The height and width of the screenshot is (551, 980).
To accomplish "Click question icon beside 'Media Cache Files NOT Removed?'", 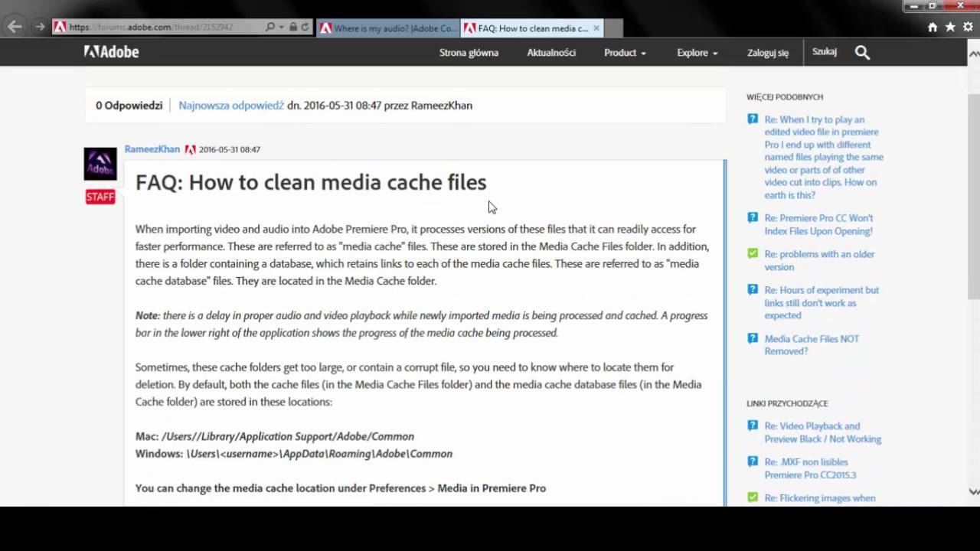I will 753,339.
